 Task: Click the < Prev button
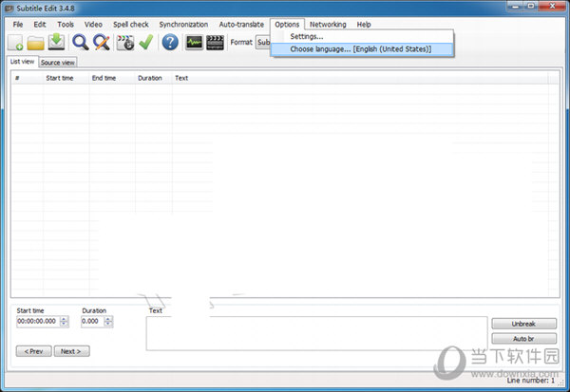coord(34,351)
